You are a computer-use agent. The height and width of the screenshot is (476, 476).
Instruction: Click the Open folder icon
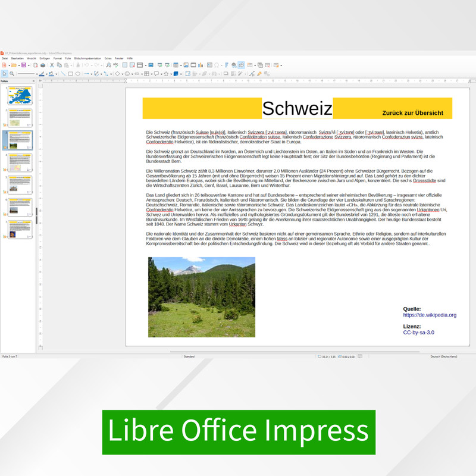pyautogui.click(x=14, y=65)
